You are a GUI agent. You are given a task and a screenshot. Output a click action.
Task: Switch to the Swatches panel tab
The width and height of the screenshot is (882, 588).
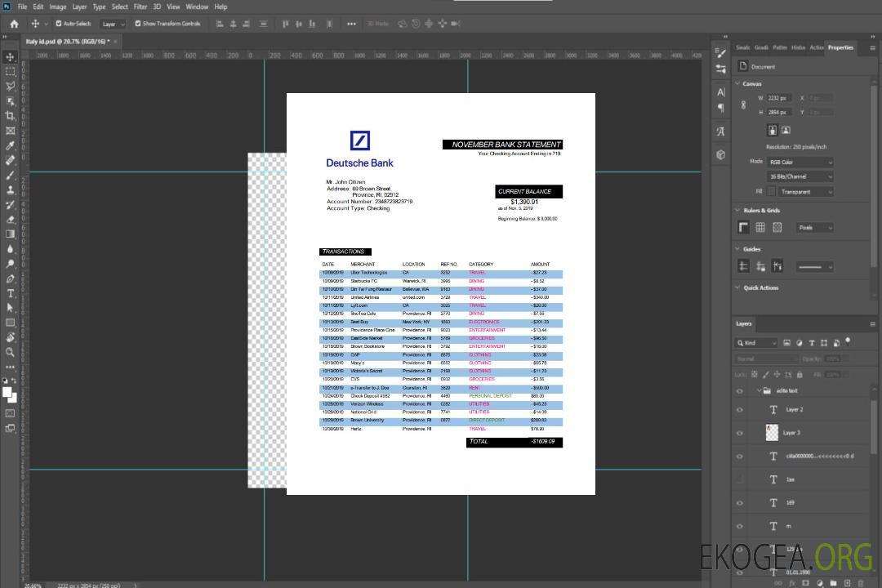[x=742, y=47]
